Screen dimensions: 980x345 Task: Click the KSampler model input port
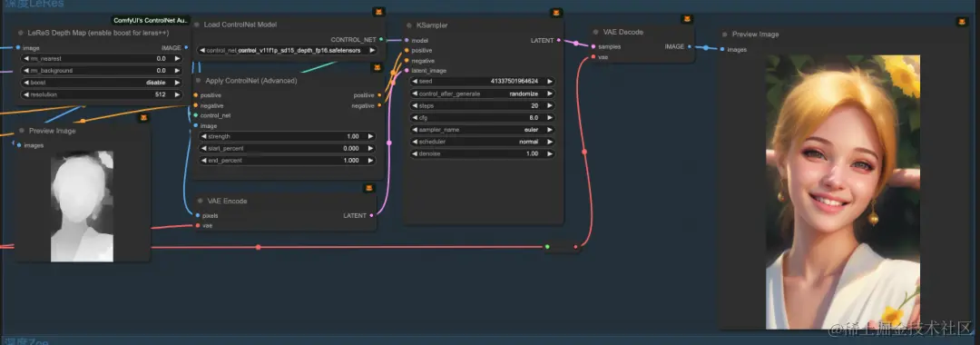(x=407, y=40)
